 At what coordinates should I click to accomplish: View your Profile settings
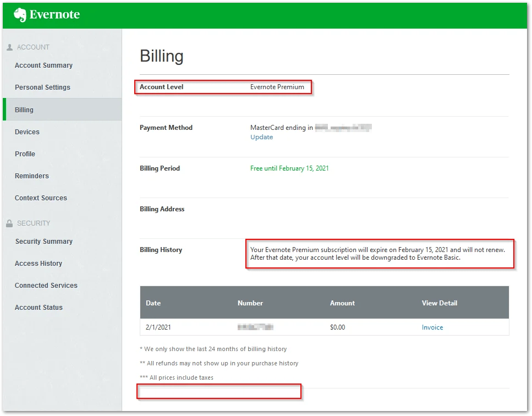(25, 154)
